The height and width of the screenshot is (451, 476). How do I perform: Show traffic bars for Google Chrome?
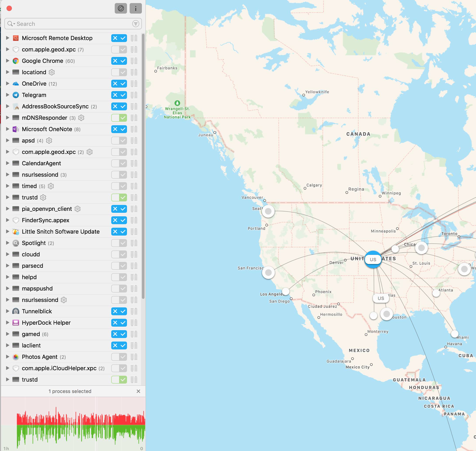(134, 61)
